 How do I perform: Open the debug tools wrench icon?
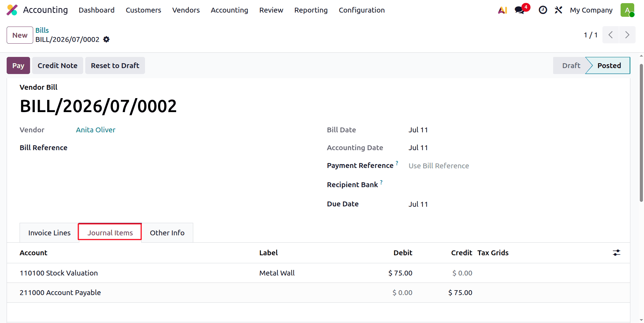pos(558,10)
